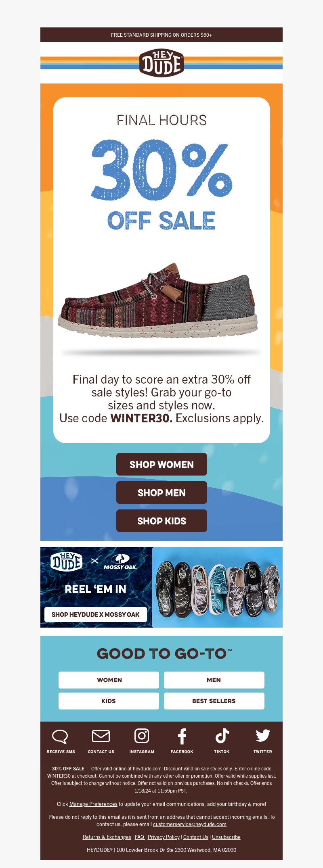
Task: Click the striped Wally shoe image
Action: coord(158,300)
